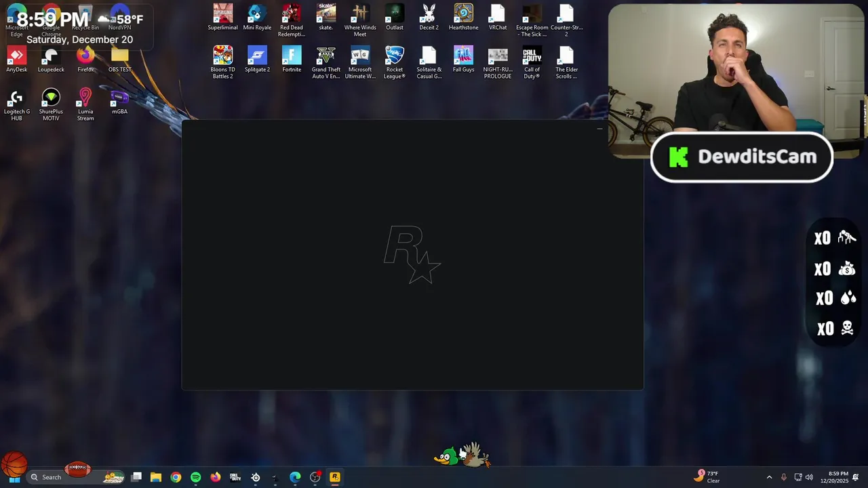Image resolution: width=868 pixels, height=488 pixels.
Task: Open Logitech G HUB from the desktop
Action: (16, 105)
